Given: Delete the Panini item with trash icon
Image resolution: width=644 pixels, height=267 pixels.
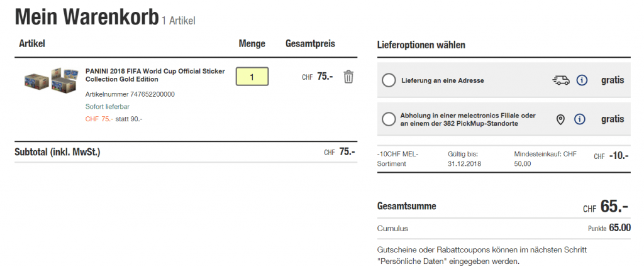Looking at the screenshot, I should point(348,77).
